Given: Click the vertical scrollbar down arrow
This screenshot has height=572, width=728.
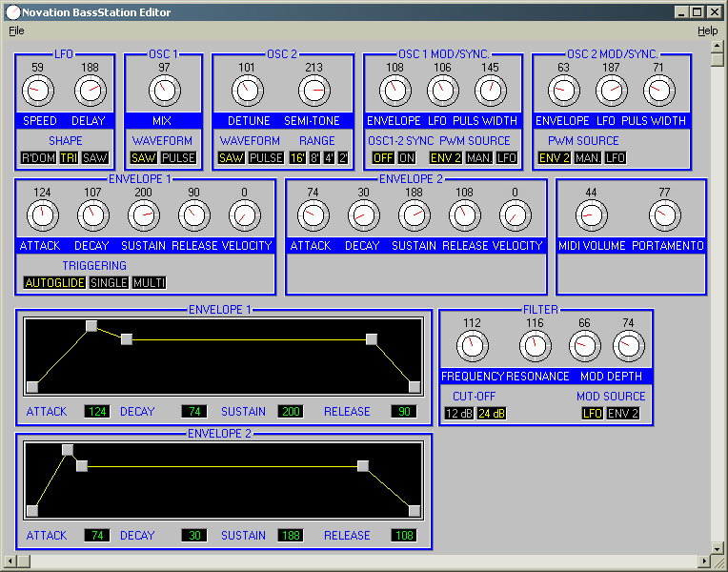Looking at the screenshot, I should click(x=718, y=545).
